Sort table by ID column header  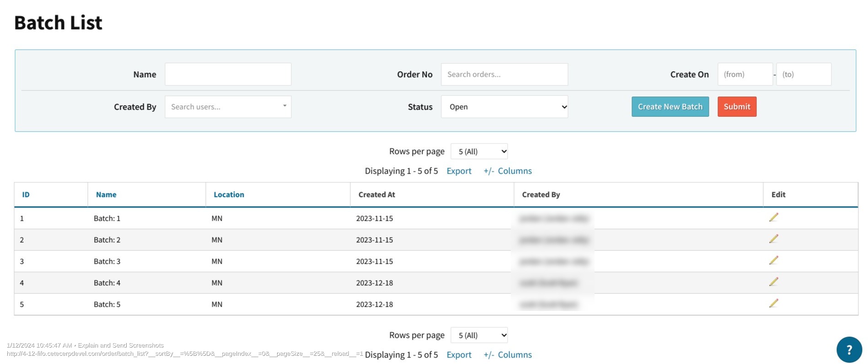pyautogui.click(x=26, y=194)
